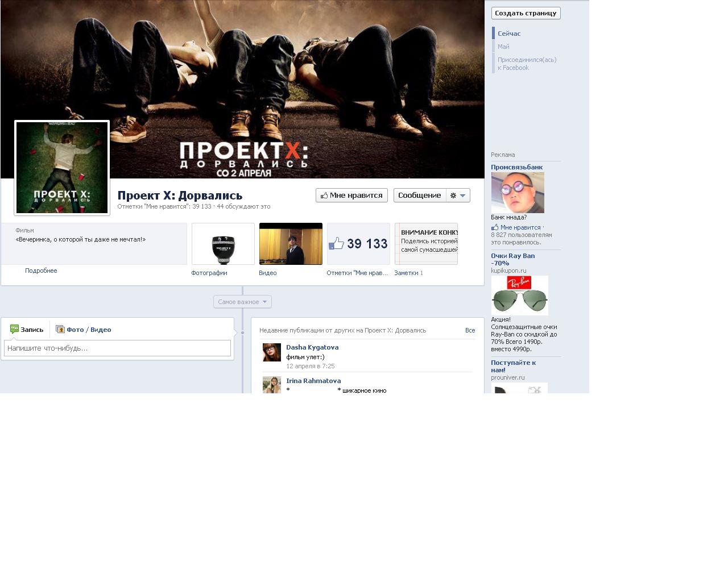Click the Сообщение button
Screen dimensions: 728x582
click(x=420, y=195)
